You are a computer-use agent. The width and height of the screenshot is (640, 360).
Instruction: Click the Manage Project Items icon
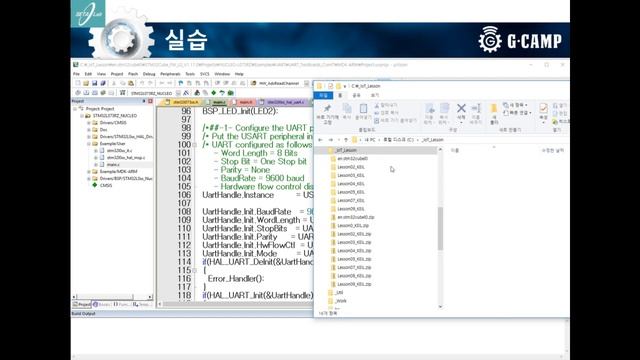(197, 93)
